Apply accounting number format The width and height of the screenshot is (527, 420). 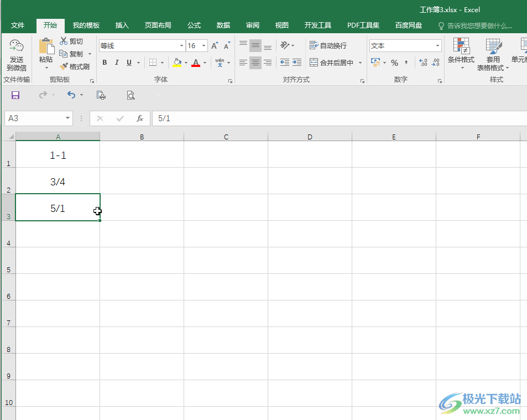[375, 62]
